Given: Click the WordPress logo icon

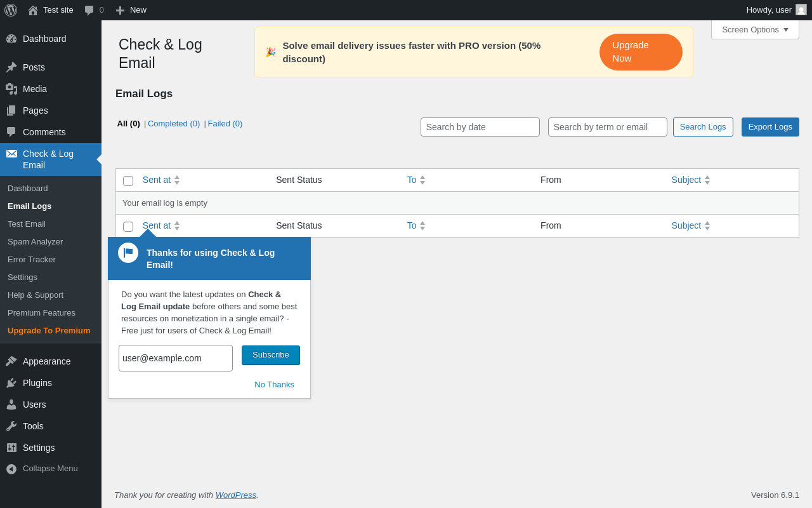Looking at the screenshot, I should [11, 10].
